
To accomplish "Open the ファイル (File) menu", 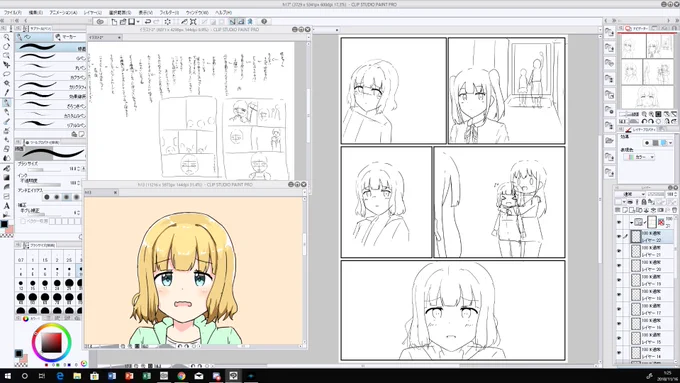I will coord(13,13).
